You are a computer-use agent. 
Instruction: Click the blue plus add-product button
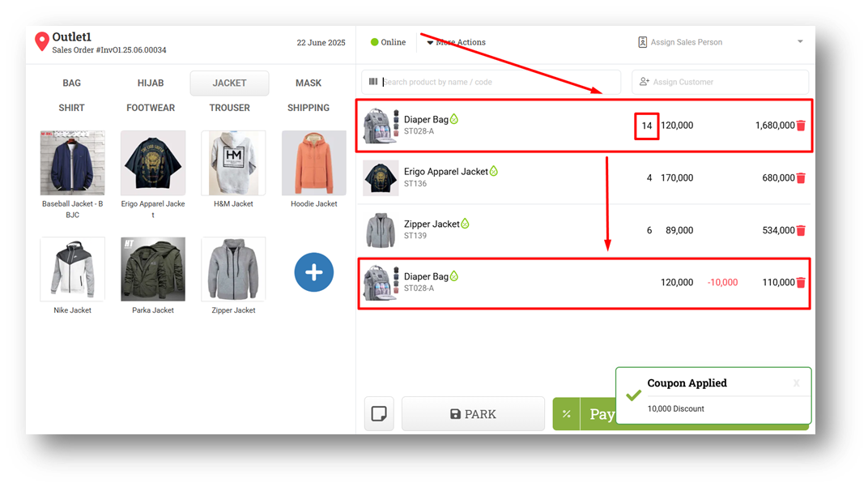pyautogui.click(x=314, y=272)
